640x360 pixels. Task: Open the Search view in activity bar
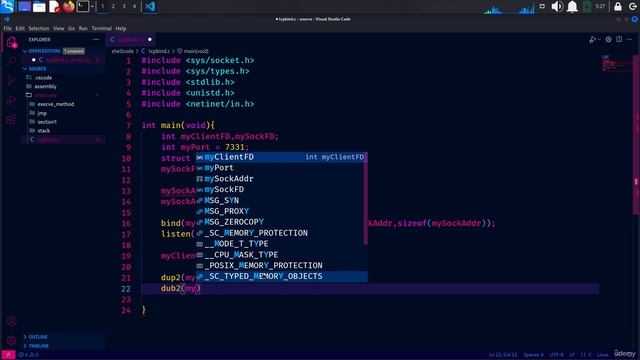pyautogui.click(x=11, y=61)
